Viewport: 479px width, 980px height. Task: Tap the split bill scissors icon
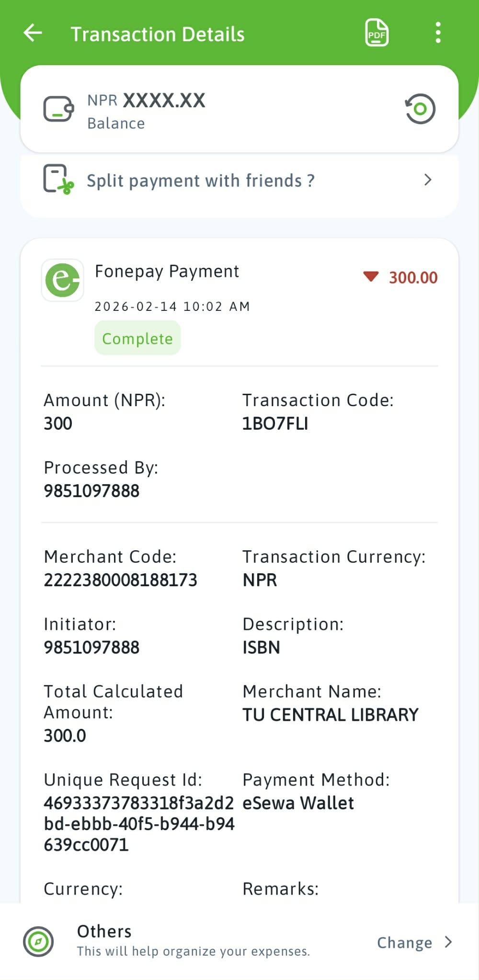click(58, 180)
